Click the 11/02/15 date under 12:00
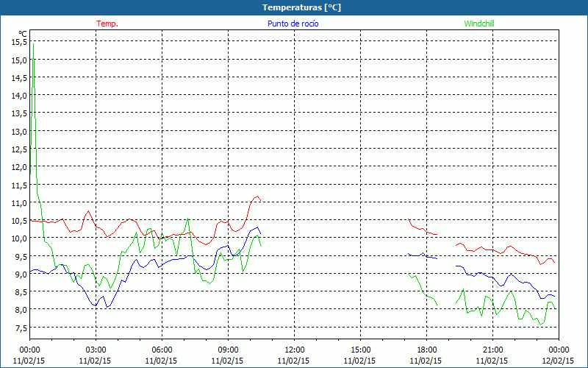The height and width of the screenshot is (368, 588). [x=293, y=361]
